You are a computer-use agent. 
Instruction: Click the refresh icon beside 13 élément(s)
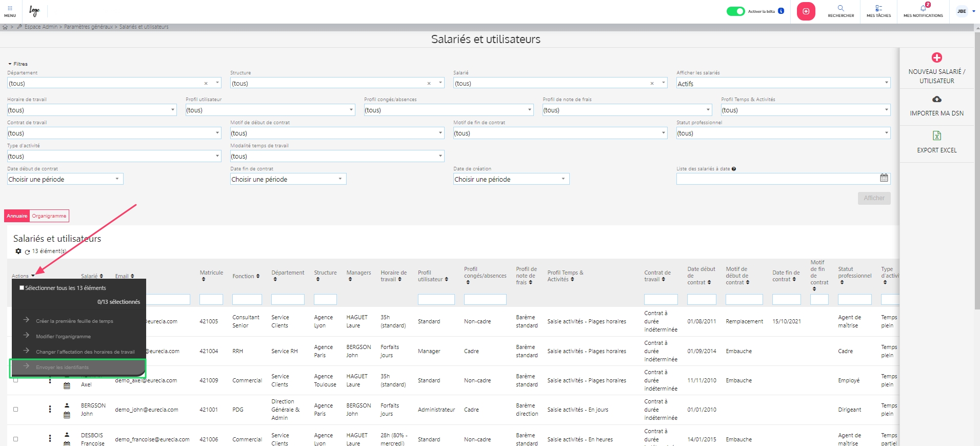click(x=27, y=252)
